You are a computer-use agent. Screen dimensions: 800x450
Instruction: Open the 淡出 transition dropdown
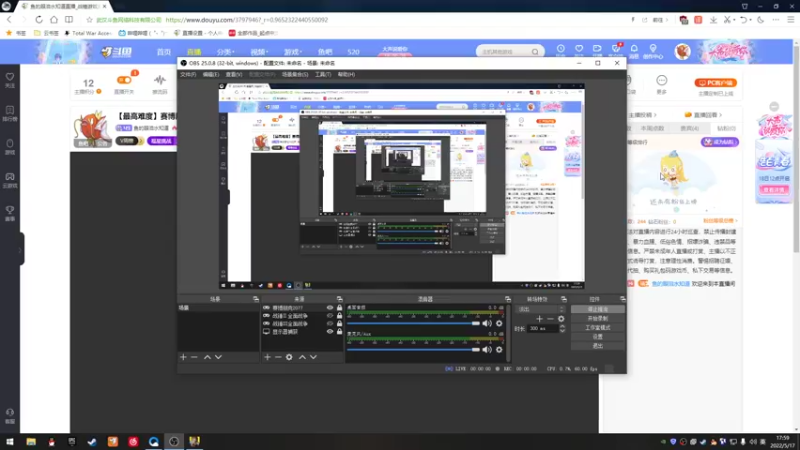tap(541, 309)
